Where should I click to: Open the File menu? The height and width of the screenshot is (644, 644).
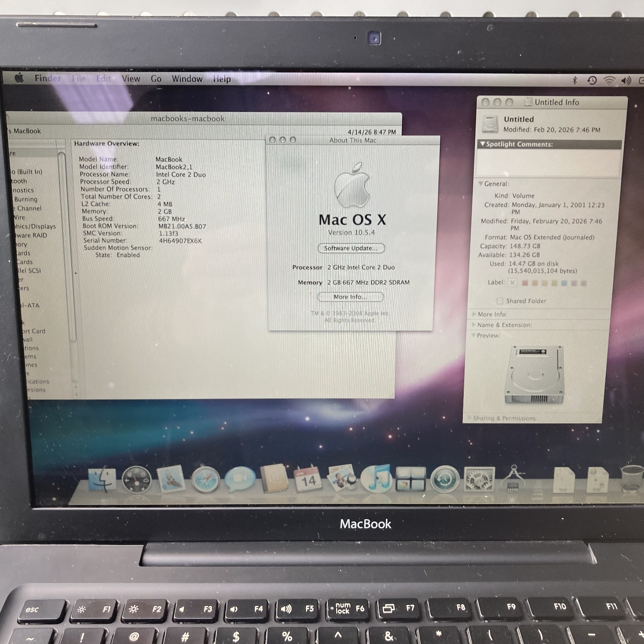(78, 78)
